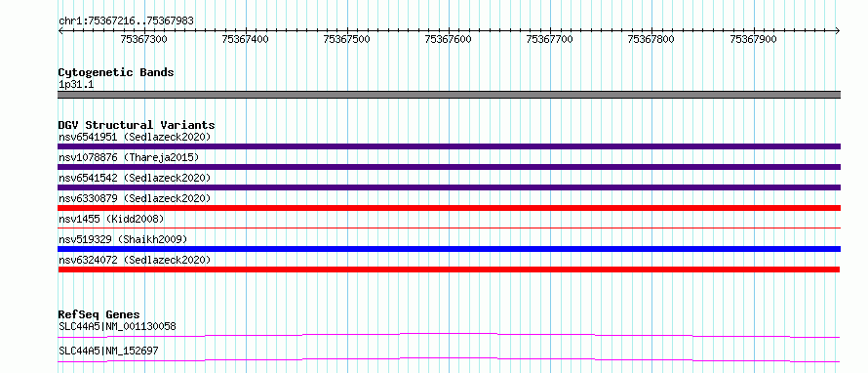The height and width of the screenshot is (373, 868).
Task: Click the SLC44A5|NM_001130058 gene label
Action: click(x=117, y=326)
